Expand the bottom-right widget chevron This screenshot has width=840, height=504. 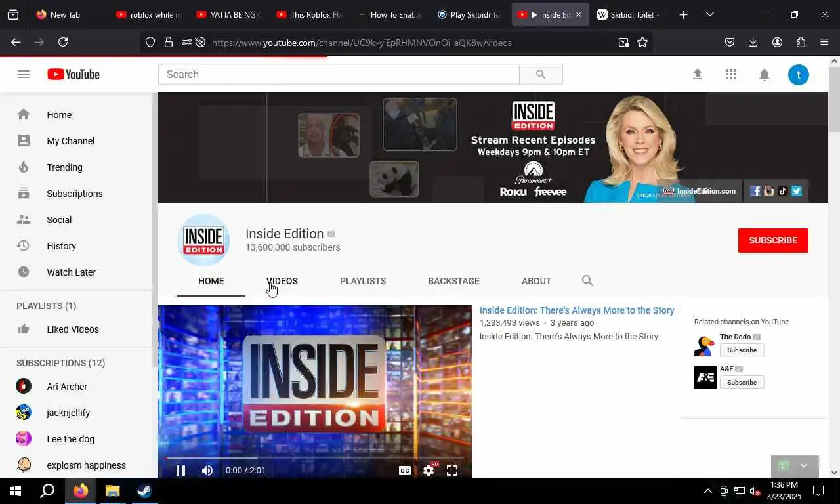pyautogui.click(x=803, y=465)
